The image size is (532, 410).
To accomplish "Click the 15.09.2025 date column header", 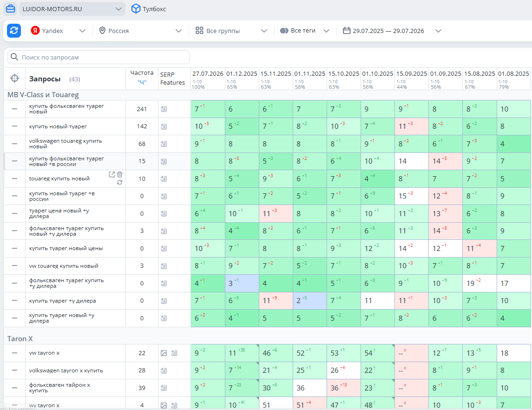I will (412, 73).
